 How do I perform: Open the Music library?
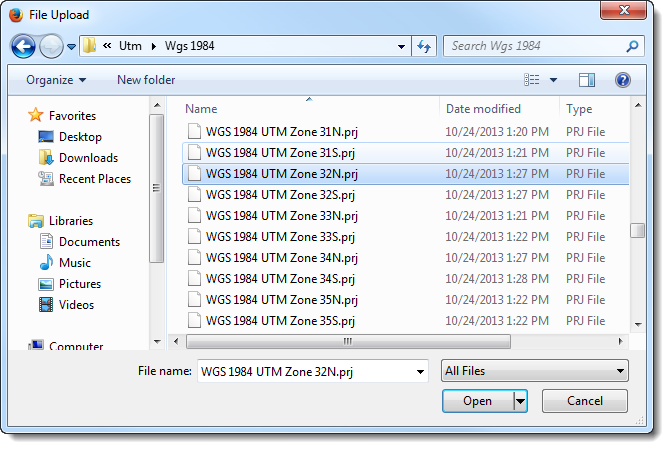coord(74,263)
